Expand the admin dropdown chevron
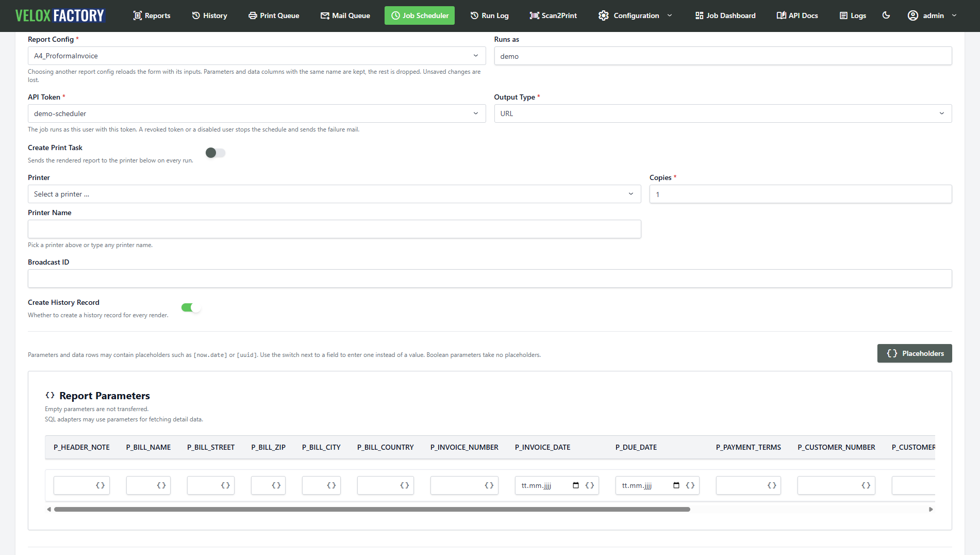 pyautogui.click(x=954, y=15)
